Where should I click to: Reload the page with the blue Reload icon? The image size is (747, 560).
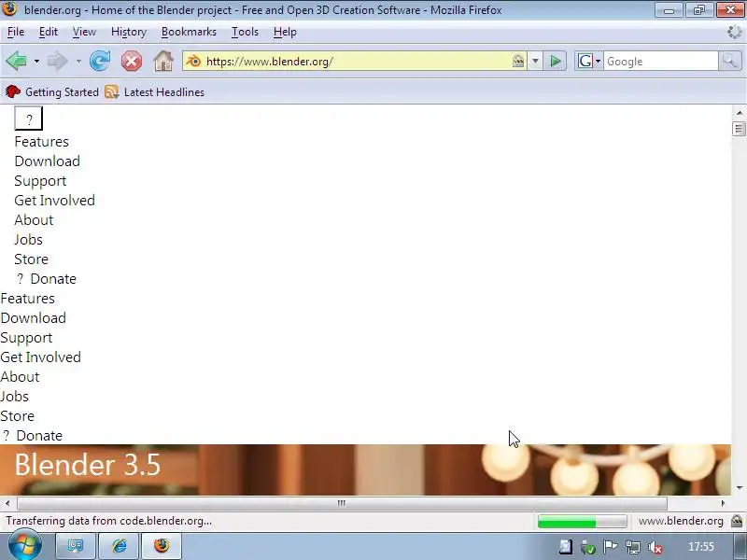[x=100, y=61]
